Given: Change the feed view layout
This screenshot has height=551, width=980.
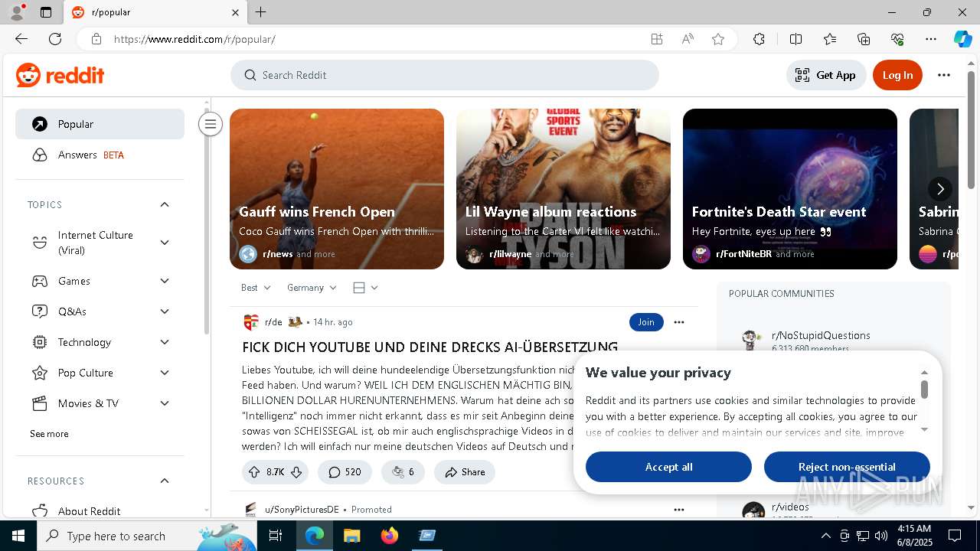Looking at the screenshot, I should click(x=365, y=288).
